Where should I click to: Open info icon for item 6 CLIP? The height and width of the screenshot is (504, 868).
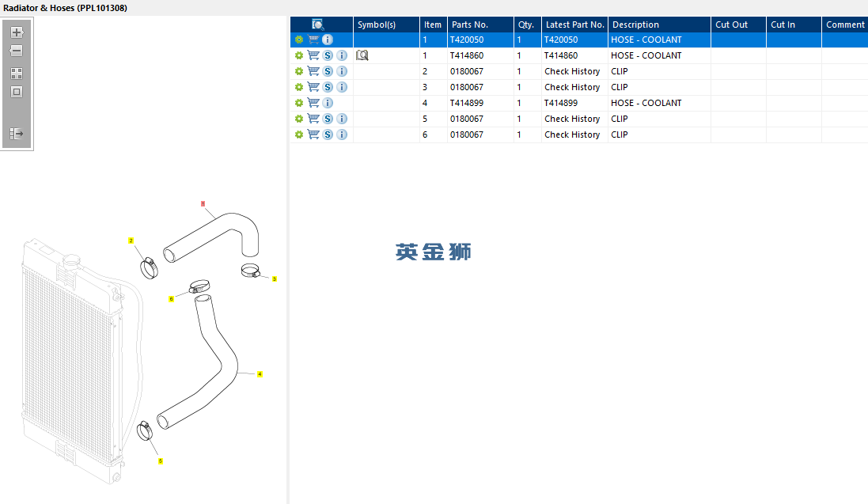tap(342, 135)
